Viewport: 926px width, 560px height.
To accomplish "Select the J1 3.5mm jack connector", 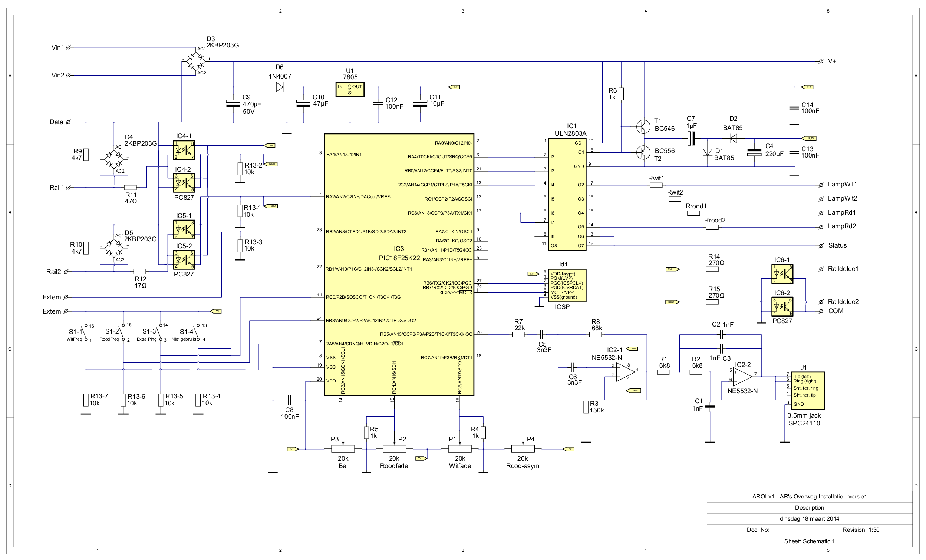I will click(x=808, y=391).
